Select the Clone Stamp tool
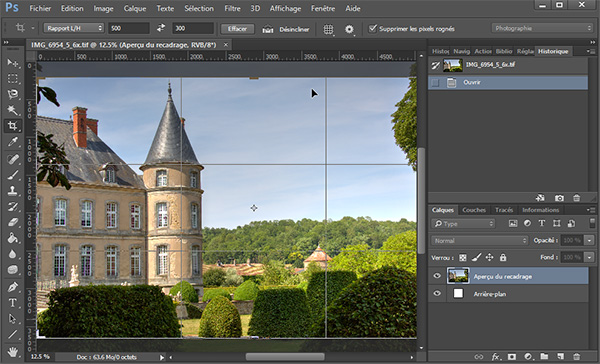 pos(12,190)
